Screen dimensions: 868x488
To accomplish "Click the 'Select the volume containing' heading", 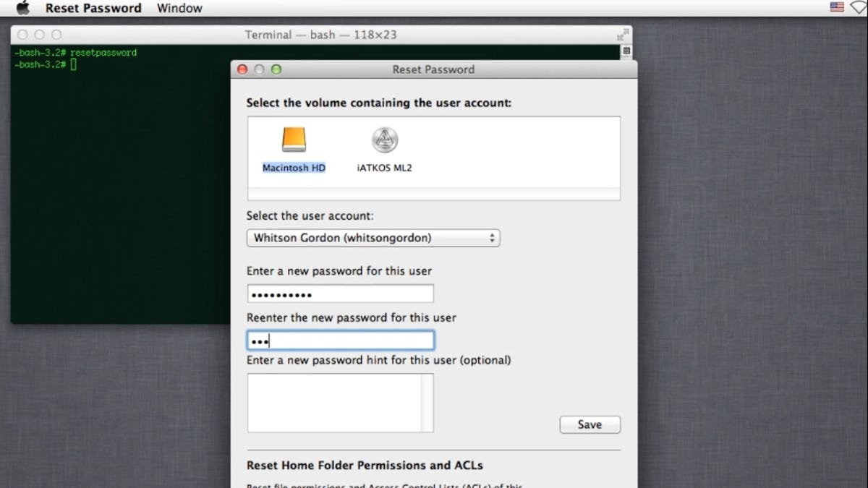I will click(x=379, y=103).
